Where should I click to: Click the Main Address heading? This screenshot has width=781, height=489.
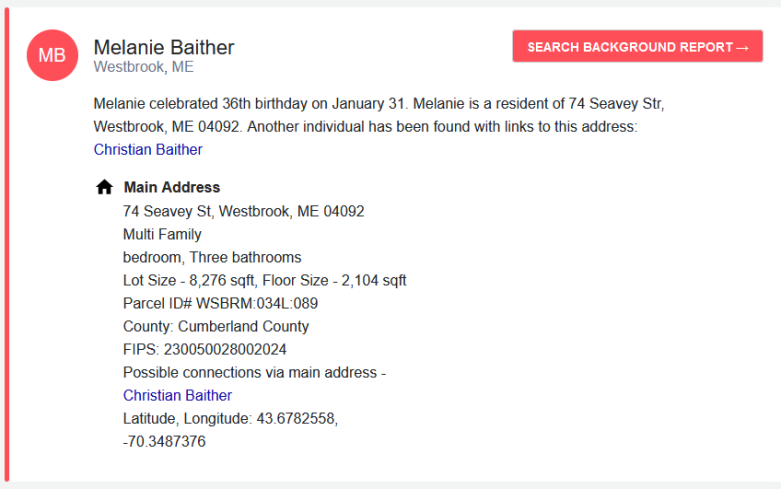point(172,187)
